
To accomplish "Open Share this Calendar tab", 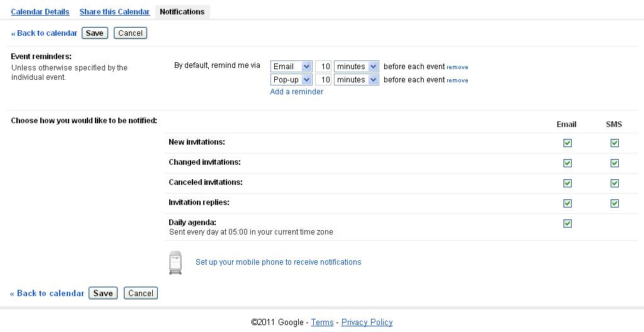I will [114, 12].
